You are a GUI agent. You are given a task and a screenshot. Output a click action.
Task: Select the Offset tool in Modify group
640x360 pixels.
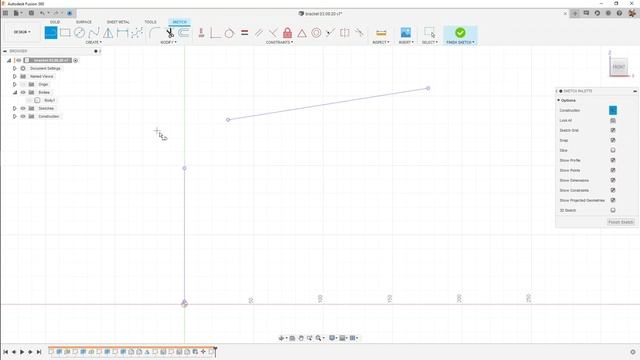tap(184, 33)
